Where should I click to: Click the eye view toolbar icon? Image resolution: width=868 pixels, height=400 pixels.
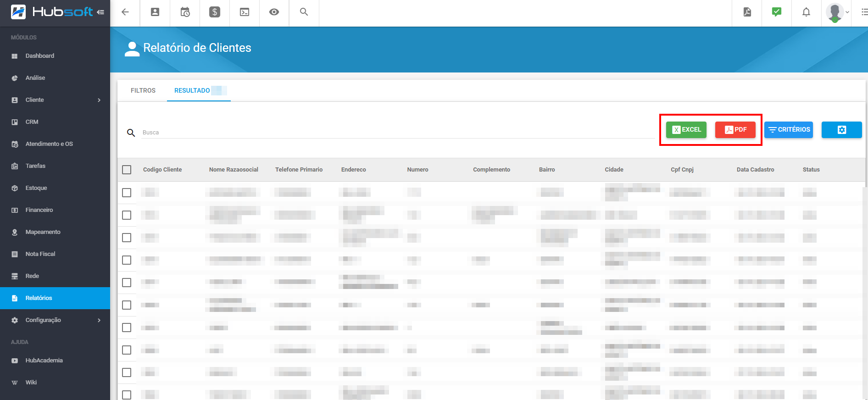(274, 12)
